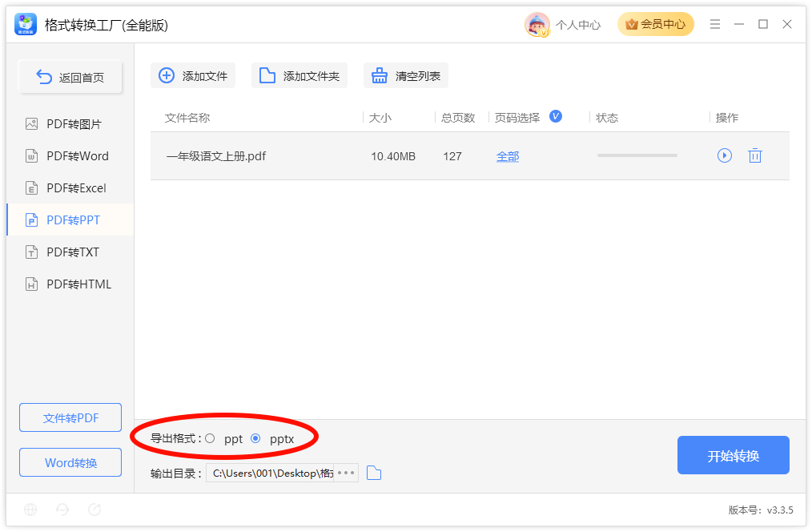The width and height of the screenshot is (812, 532).
Task: Switch to PDF转Word mode
Action: click(x=70, y=156)
